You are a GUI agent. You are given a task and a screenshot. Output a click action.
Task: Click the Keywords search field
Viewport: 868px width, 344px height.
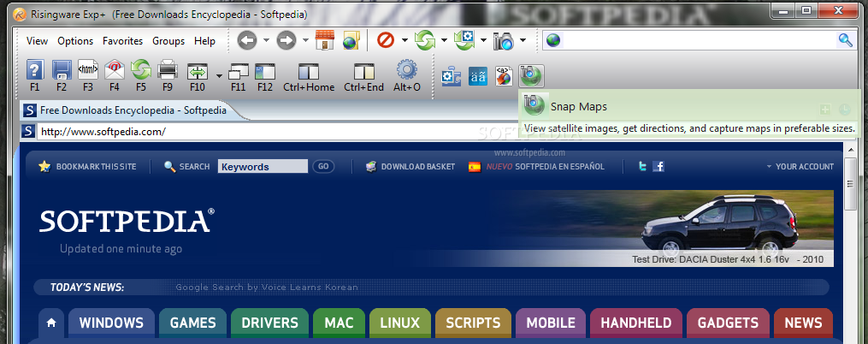263,166
